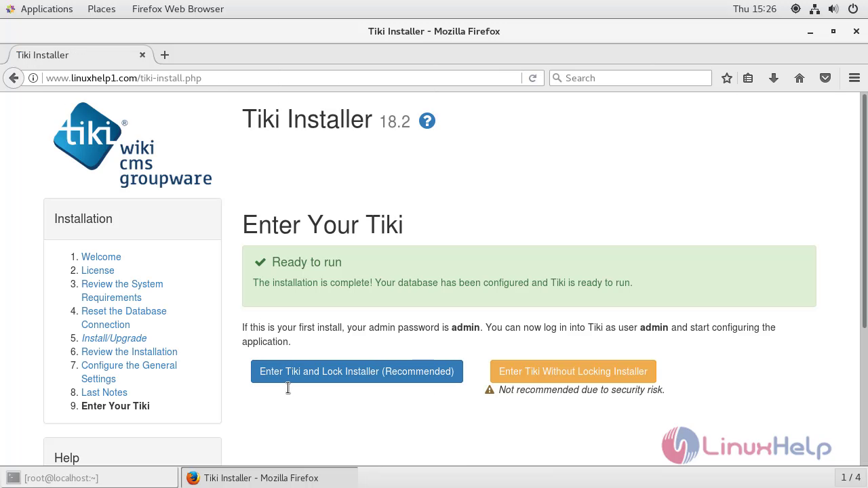
Task: Open the Last Notes step link
Action: pos(104,392)
